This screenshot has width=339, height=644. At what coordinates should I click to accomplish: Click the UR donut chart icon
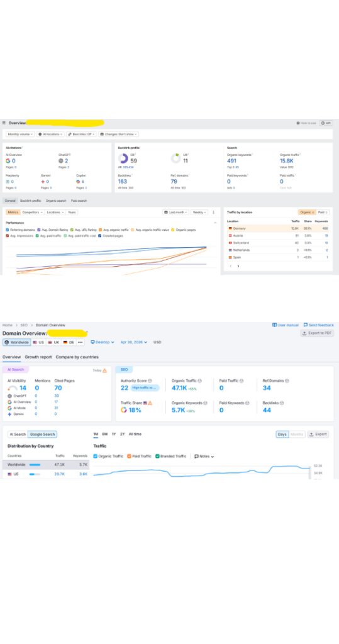pyautogui.click(x=175, y=158)
